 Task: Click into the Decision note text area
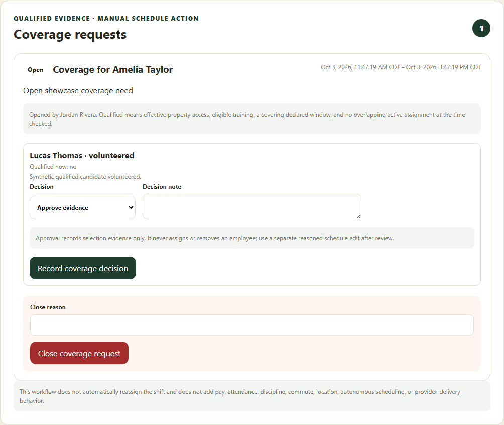coord(251,206)
